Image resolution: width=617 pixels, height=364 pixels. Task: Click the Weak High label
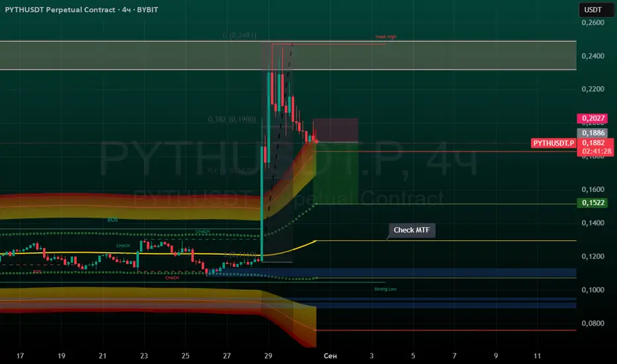[385, 36]
